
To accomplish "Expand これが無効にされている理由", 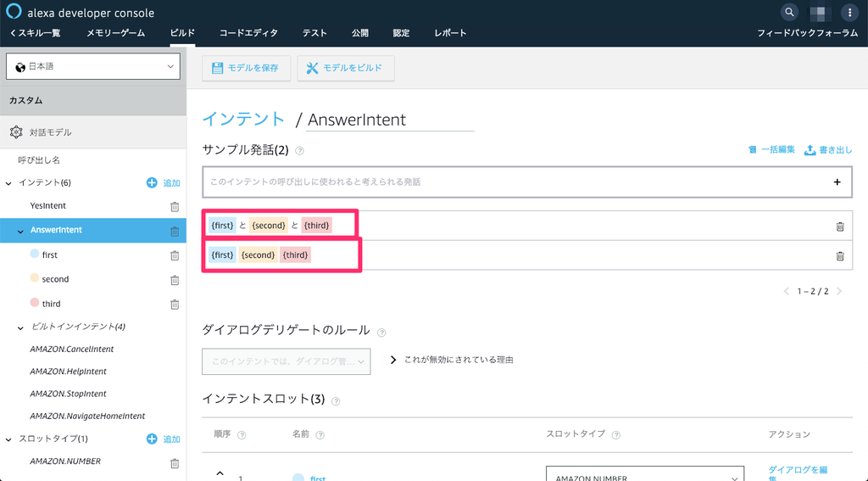I will (x=452, y=360).
